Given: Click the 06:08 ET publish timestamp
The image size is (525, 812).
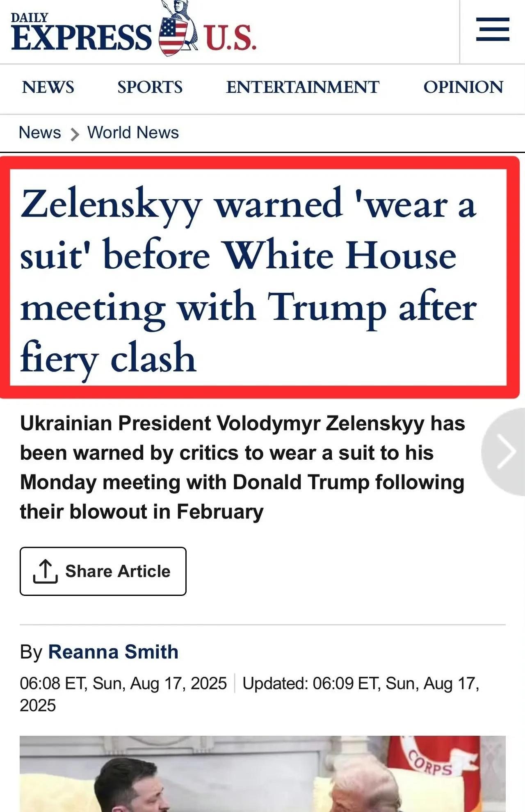Looking at the screenshot, I should (x=123, y=683).
